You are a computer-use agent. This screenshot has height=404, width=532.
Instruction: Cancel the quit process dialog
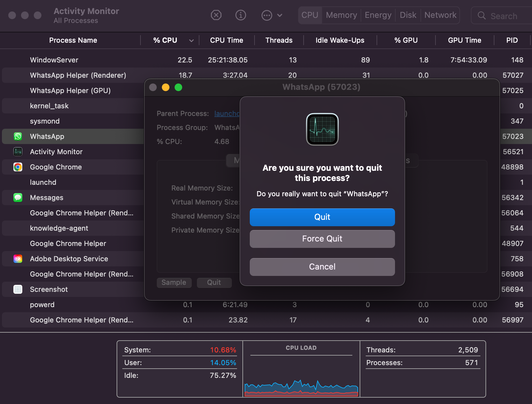[x=322, y=267]
